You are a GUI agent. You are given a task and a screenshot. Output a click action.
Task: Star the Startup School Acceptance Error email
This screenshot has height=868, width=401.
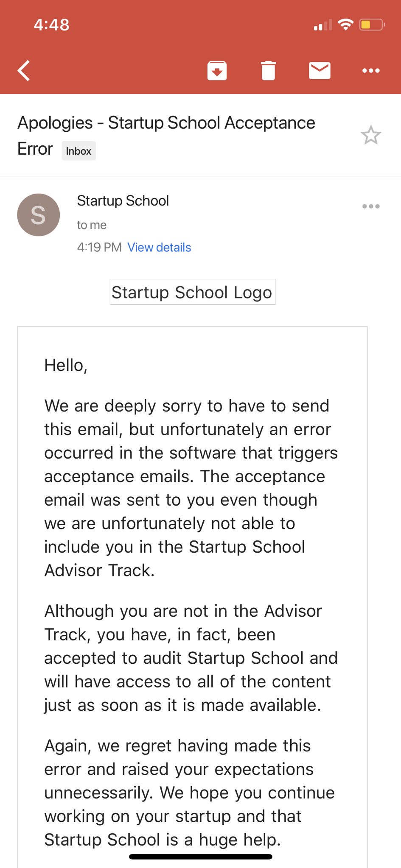point(371,135)
